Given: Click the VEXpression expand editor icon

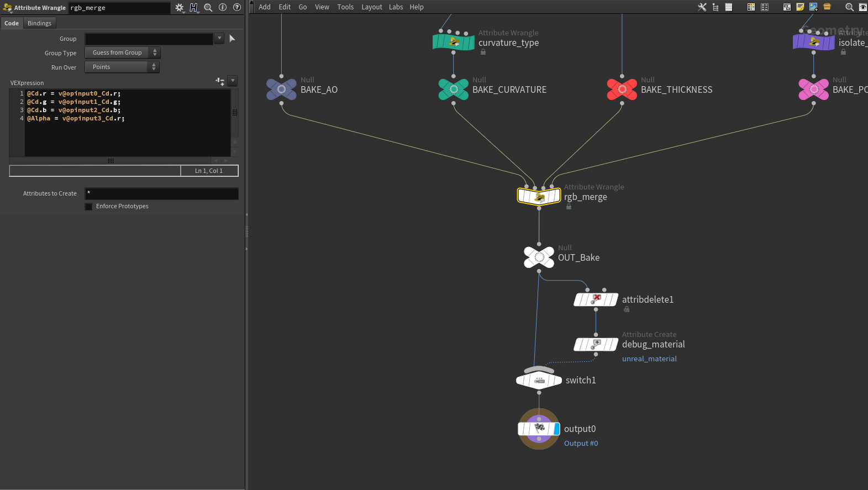Looking at the screenshot, I should [x=220, y=81].
